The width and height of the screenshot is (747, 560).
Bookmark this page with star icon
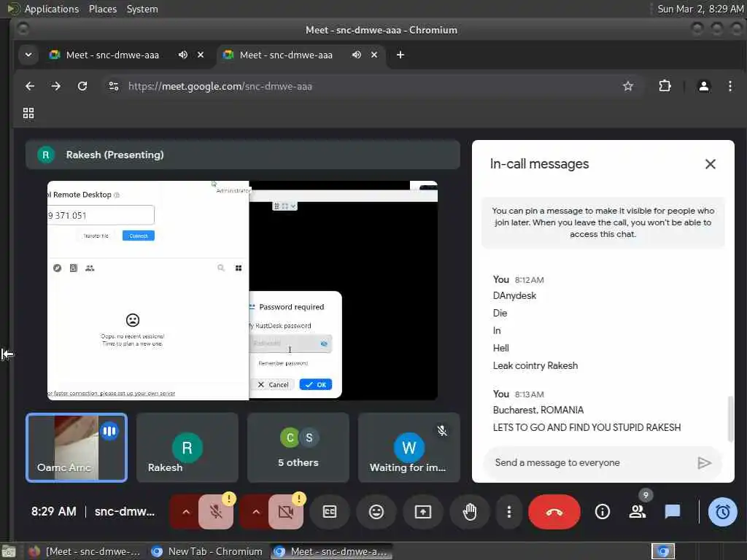tap(628, 86)
